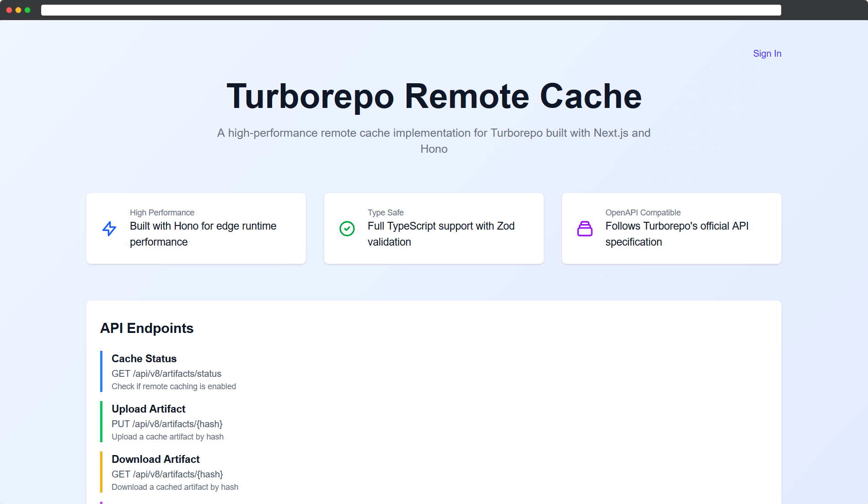
Task: Click the lightning bolt High Performance icon
Action: tap(109, 229)
